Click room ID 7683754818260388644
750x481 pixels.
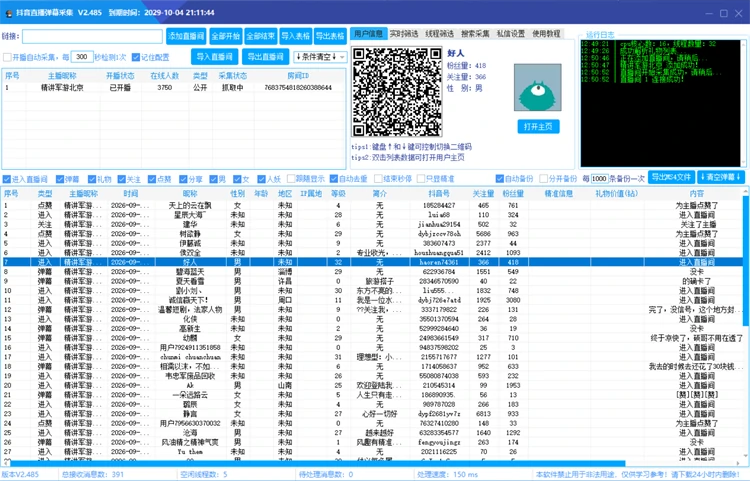[x=298, y=87]
